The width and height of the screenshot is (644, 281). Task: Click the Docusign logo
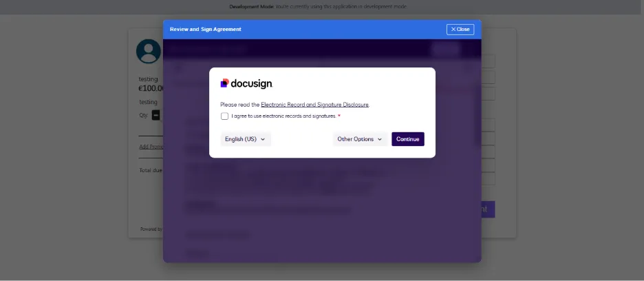point(246,83)
